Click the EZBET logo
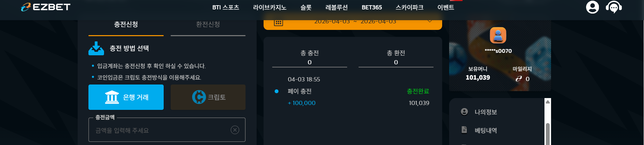This screenshot has height=145, width=644. click(x=45, y=7)
